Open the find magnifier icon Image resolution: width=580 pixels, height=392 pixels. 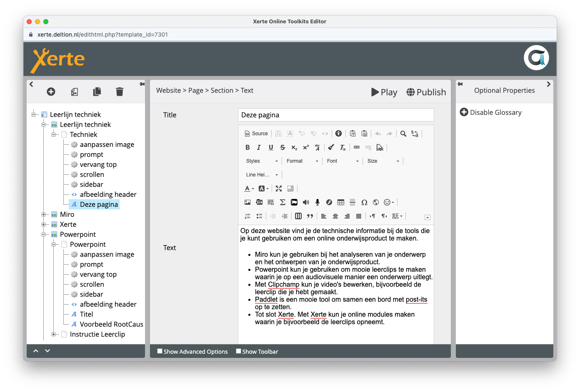[403, 134]
